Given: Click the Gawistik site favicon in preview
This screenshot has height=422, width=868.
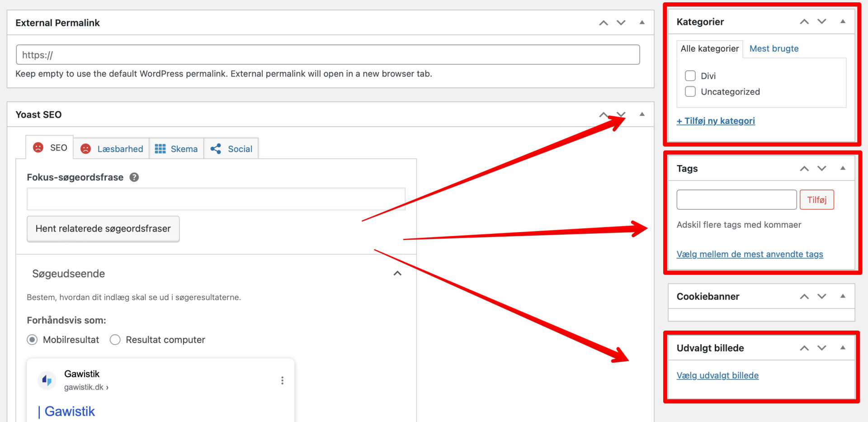Looking at the screenshot, I should click(x=47, y=380).
